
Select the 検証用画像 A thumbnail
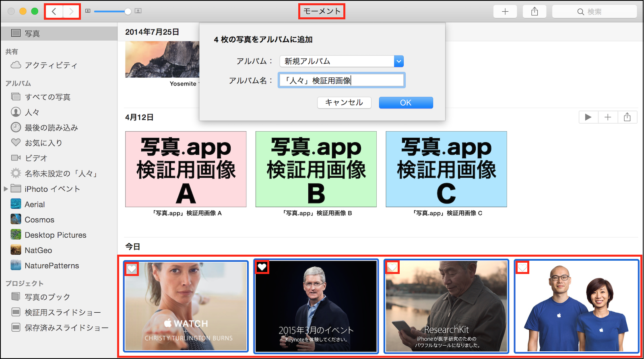pos(186,169)
